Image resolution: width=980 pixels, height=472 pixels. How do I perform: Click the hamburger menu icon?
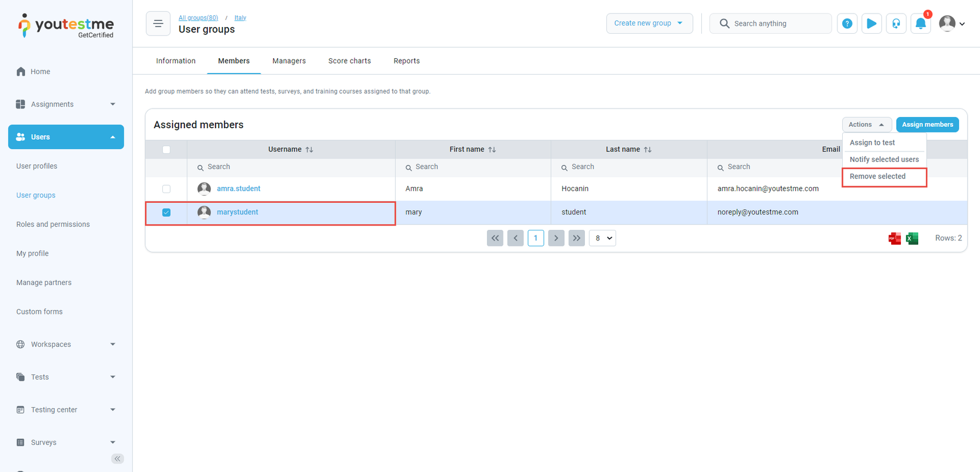point(158,24)
